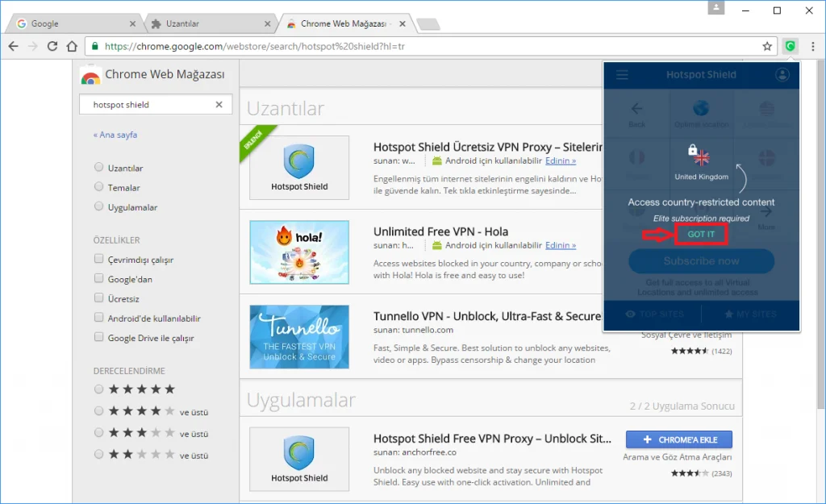Select the Temalar radio button

tap(99, 187)
